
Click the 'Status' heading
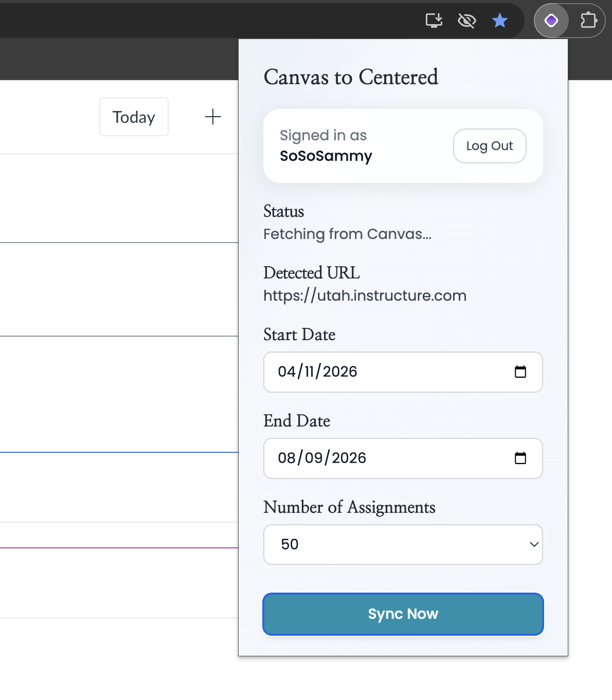coord(283,211)
